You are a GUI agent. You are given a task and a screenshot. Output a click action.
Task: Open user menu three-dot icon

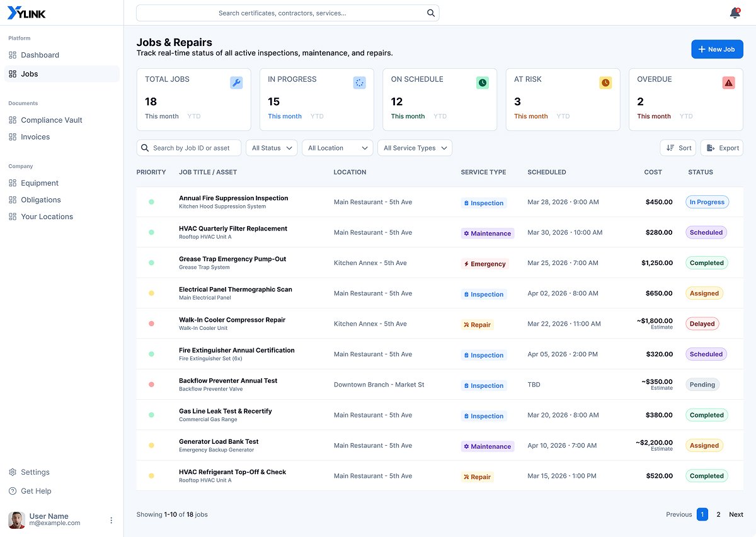pyautogui.click(x=112, y=521)
